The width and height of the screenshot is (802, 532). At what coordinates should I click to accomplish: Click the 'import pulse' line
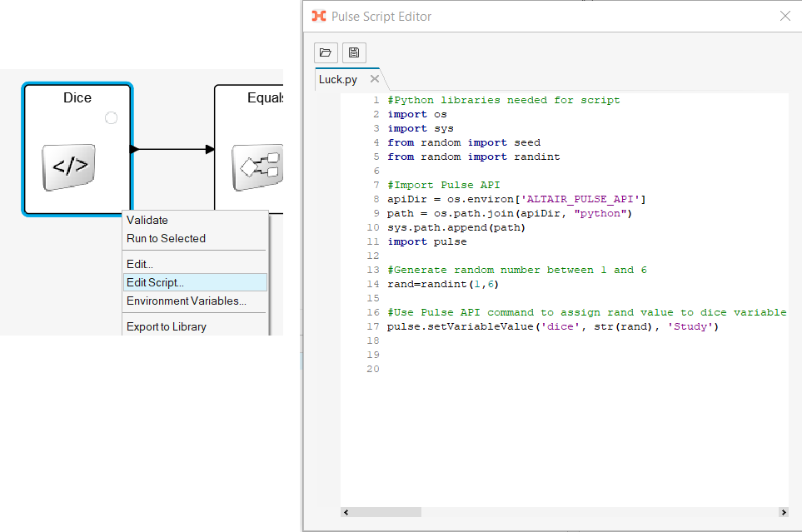click(426, 242)
